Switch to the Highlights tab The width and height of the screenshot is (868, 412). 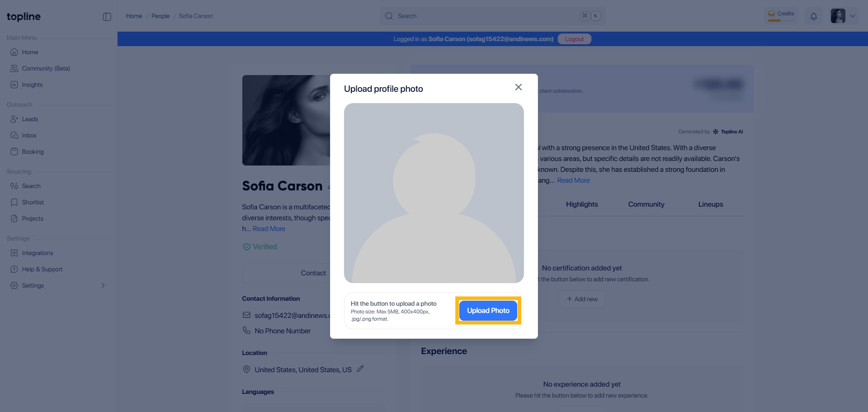pyautogui.click(x=581, y=204)
